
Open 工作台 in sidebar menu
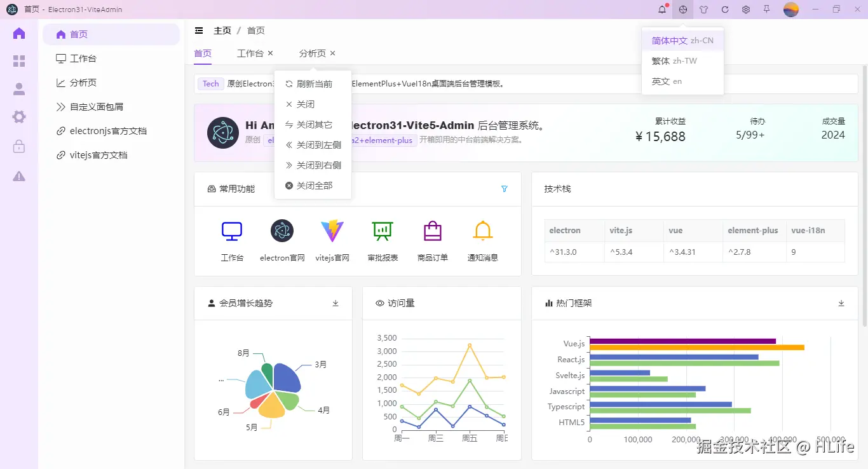coord(111,58)
